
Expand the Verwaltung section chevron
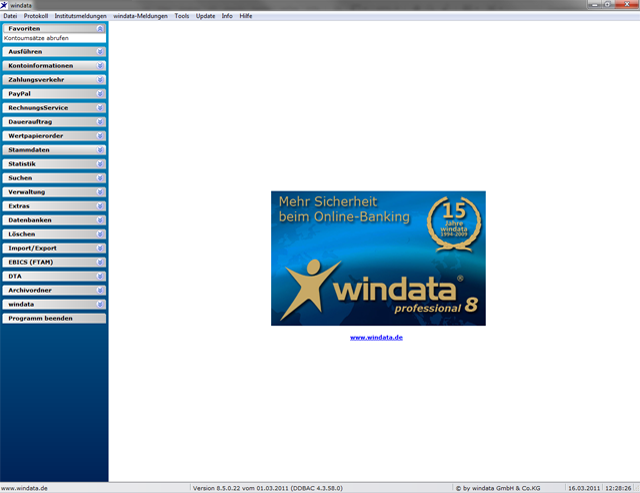point(100,192)
